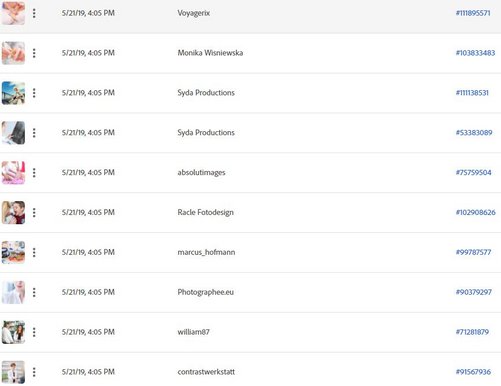Follow the #75759504 asset link
Viewport: 501px width, 386px height.
[x=474, y=172]
